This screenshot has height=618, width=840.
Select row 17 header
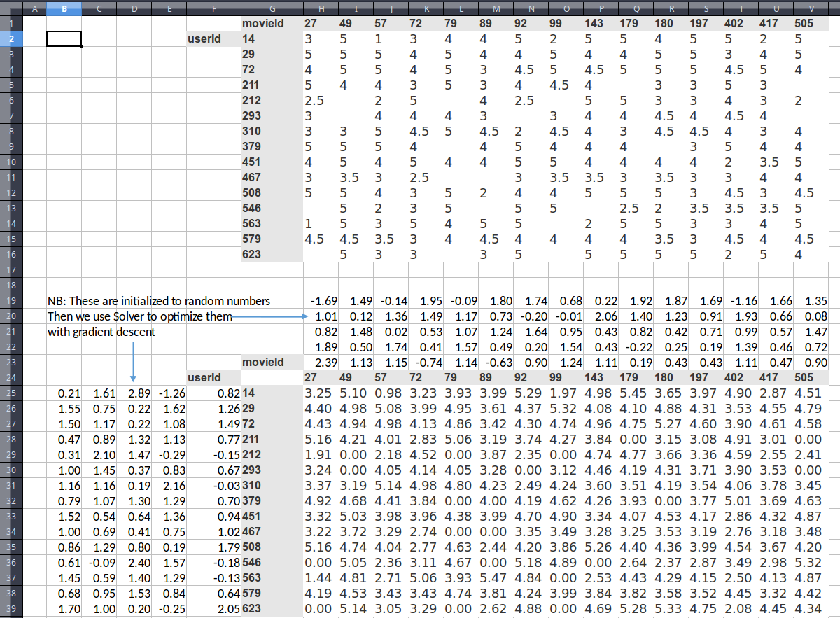click(x=11, y=269)
